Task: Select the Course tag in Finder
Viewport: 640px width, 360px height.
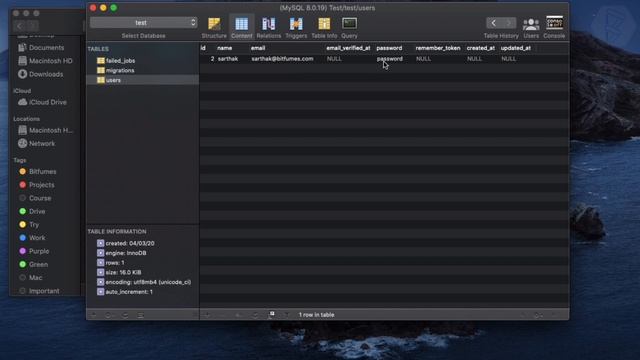Action: coord(35,198)
